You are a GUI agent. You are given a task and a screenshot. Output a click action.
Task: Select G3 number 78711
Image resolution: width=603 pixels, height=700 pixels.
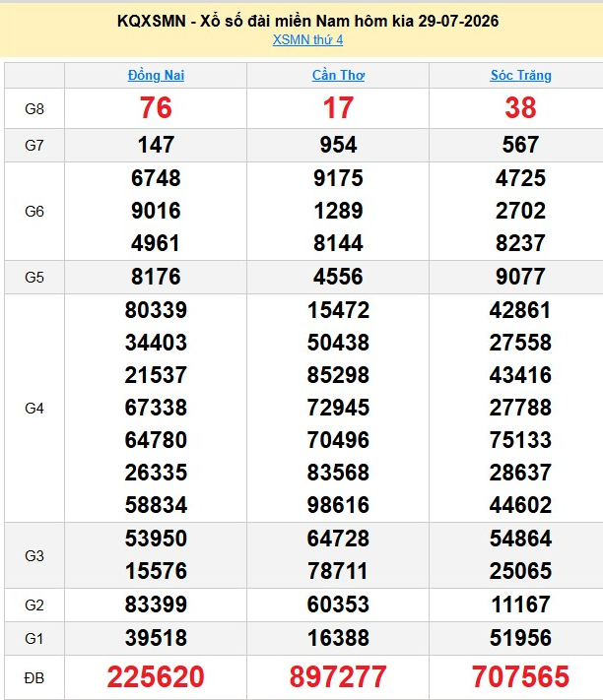coord(337,571)
